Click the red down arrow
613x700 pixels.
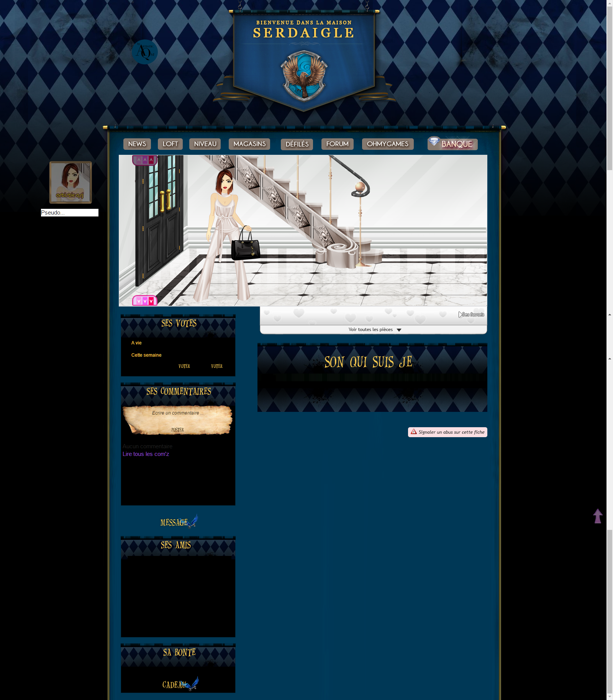(151, 301)
